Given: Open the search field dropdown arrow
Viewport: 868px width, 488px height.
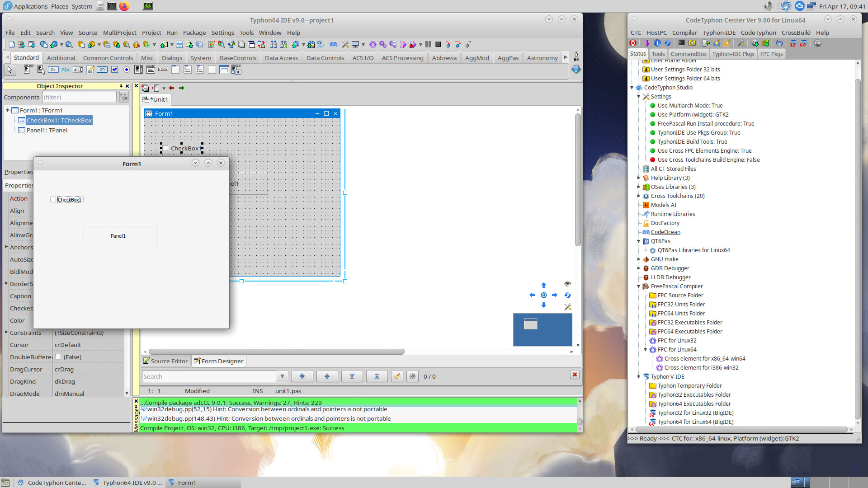Looking at the screenshot, I should [x=282, y=376].
